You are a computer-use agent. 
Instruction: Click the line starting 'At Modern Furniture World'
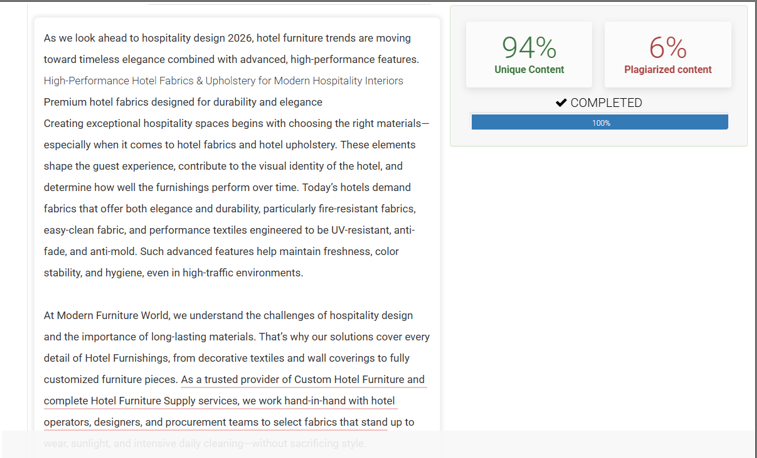click(x=228, y=316)
